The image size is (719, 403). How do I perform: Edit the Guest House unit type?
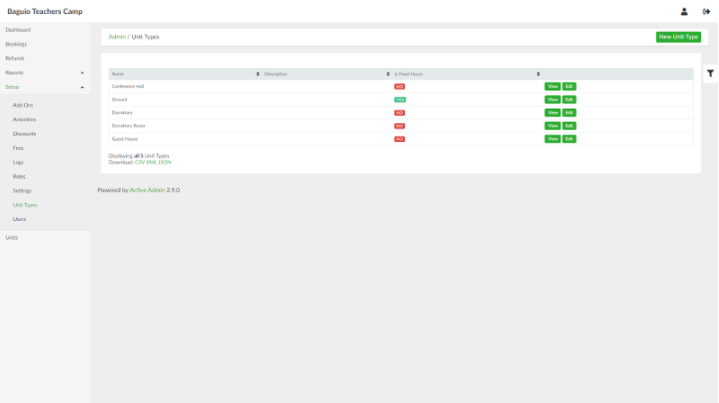[x=569, y=139]
